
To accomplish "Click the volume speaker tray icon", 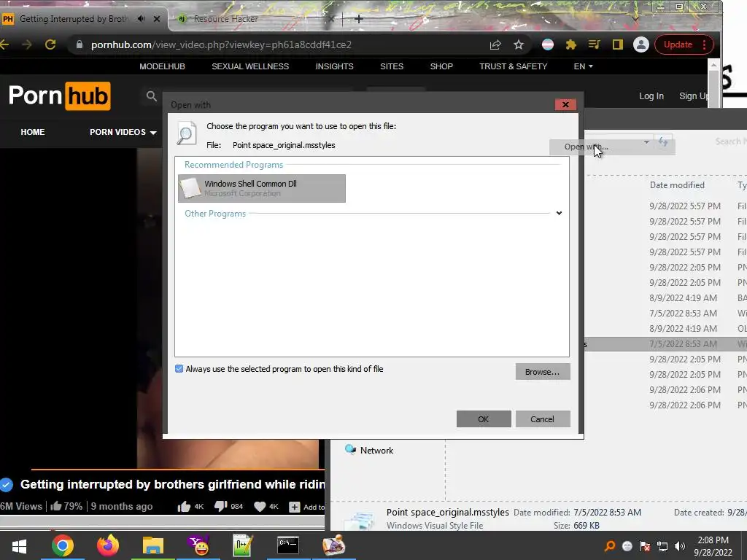I will tap(680, 547).
